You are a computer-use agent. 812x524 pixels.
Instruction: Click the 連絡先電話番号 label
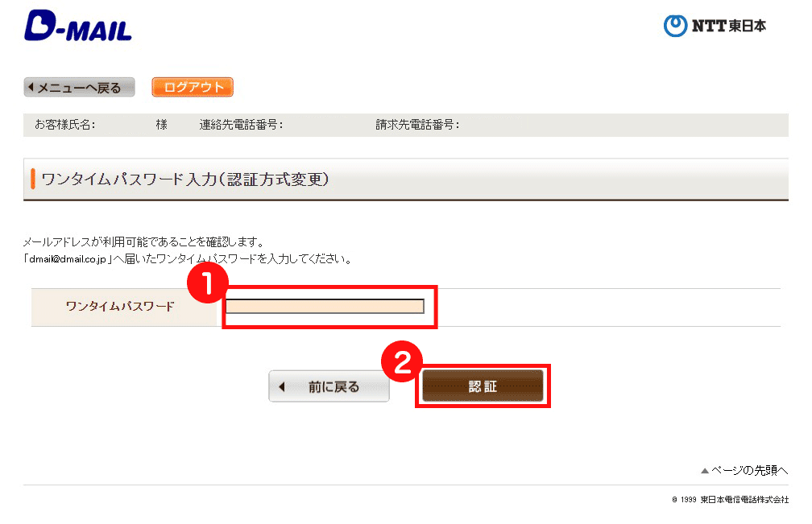[242, 125]
